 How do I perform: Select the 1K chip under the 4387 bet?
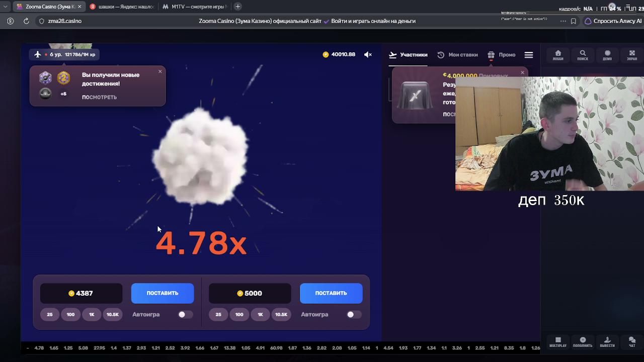92,314
